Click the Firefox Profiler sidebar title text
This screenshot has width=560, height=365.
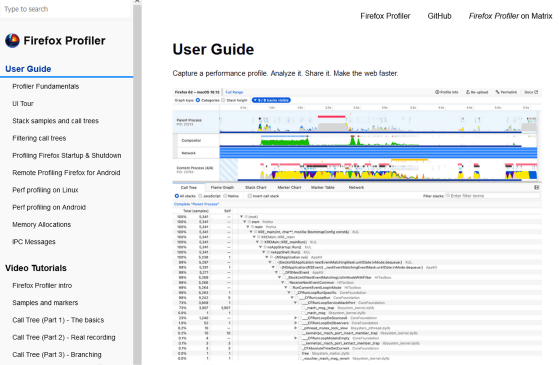pos(64,41)
